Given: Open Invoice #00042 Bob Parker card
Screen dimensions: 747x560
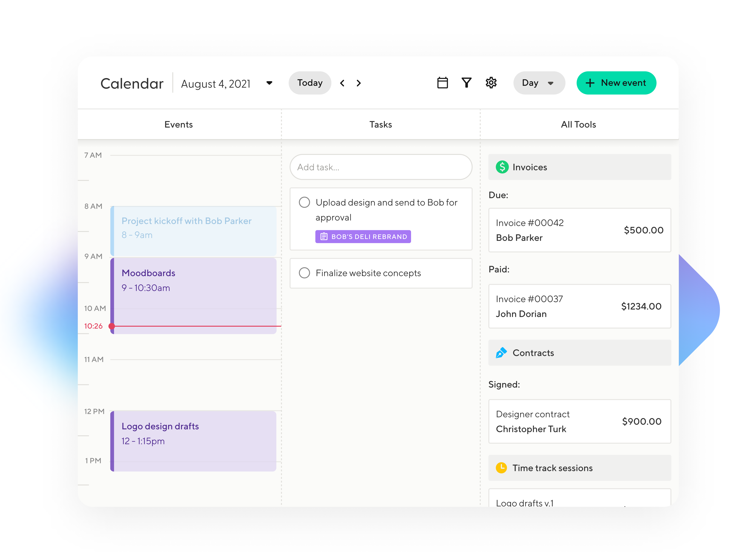Looking at the screenshot, I should tap(579, 230).
